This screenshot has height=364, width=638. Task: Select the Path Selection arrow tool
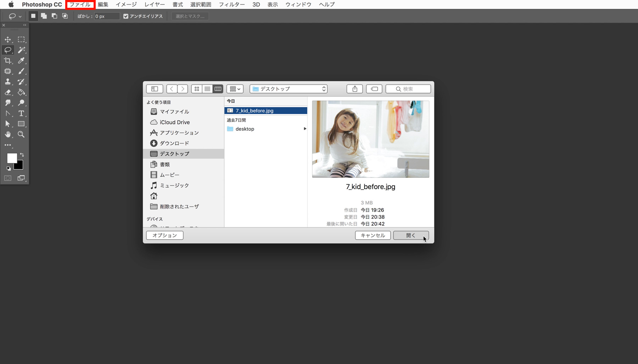coord(8,124)
